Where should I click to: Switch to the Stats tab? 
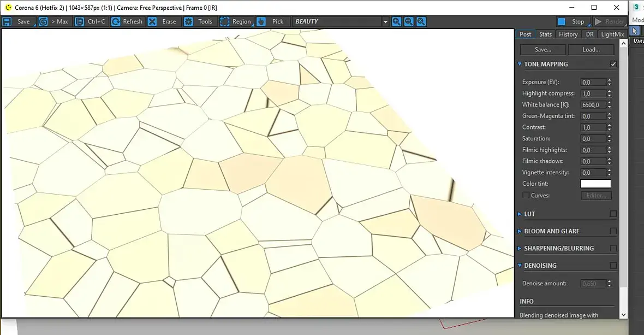pyautogui.click(x=545, y=34)
